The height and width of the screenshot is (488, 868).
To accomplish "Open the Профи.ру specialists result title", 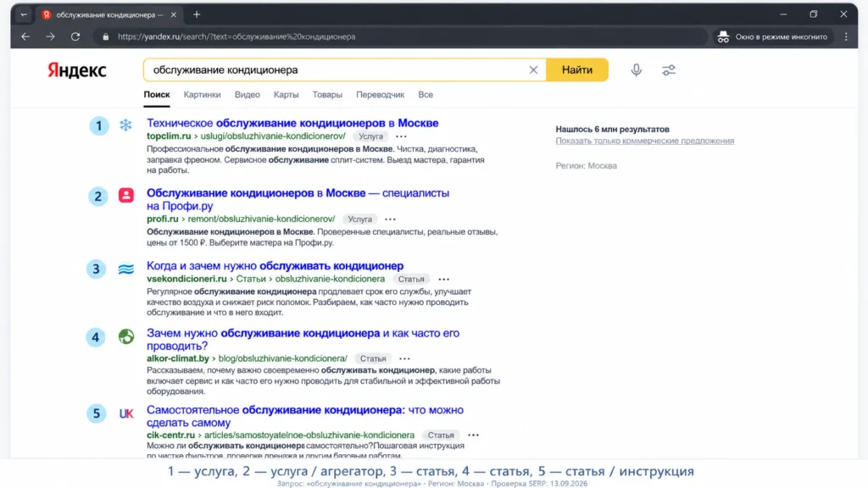I will 298,199.
